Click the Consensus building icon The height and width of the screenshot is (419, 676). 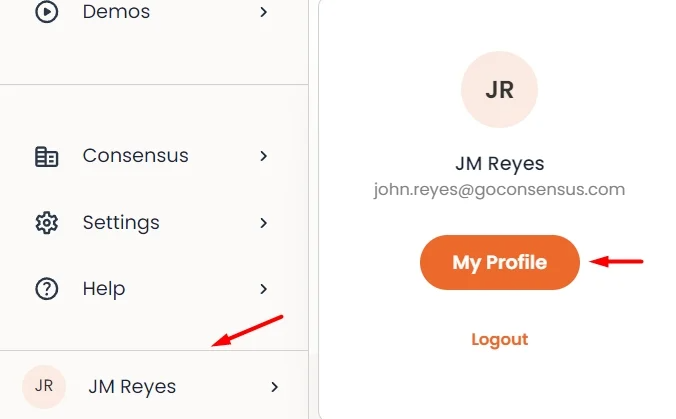click(46, 156)
